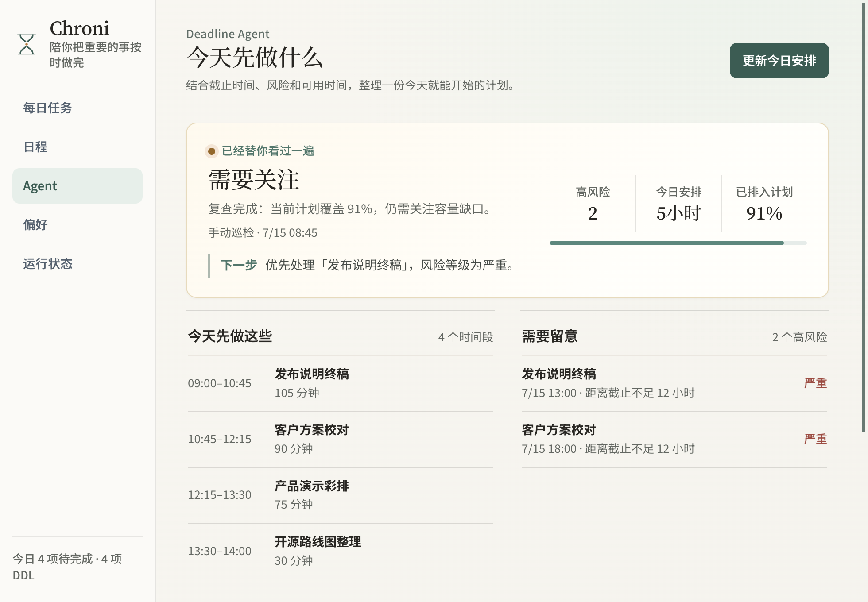The width and height of the screenshot is (868, 602).
Task: Click the 需要关注 status heading
Action: click(x=254, y=180)
